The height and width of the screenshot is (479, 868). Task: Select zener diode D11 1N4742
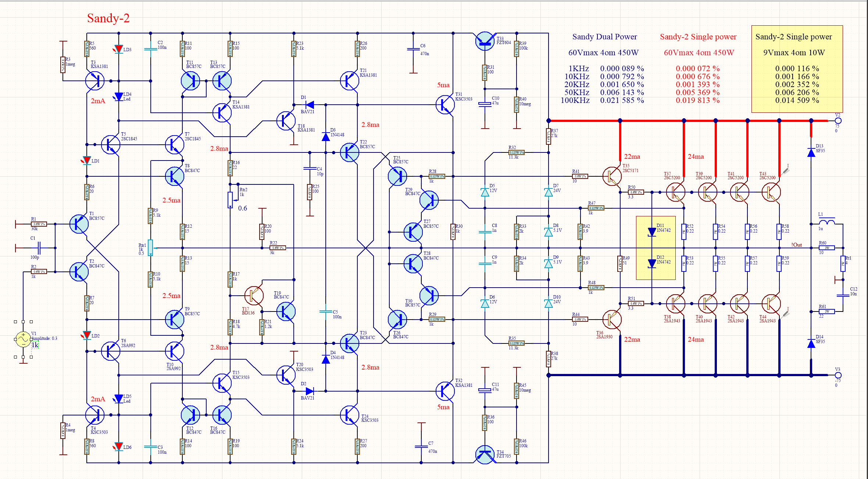pos(652,232)
